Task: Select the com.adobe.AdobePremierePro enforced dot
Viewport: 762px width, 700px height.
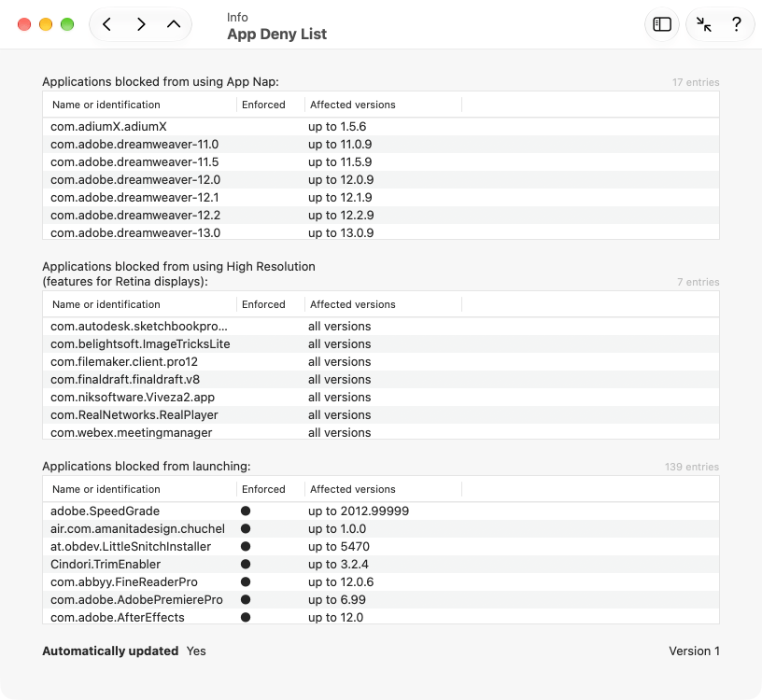Action: 246,599
